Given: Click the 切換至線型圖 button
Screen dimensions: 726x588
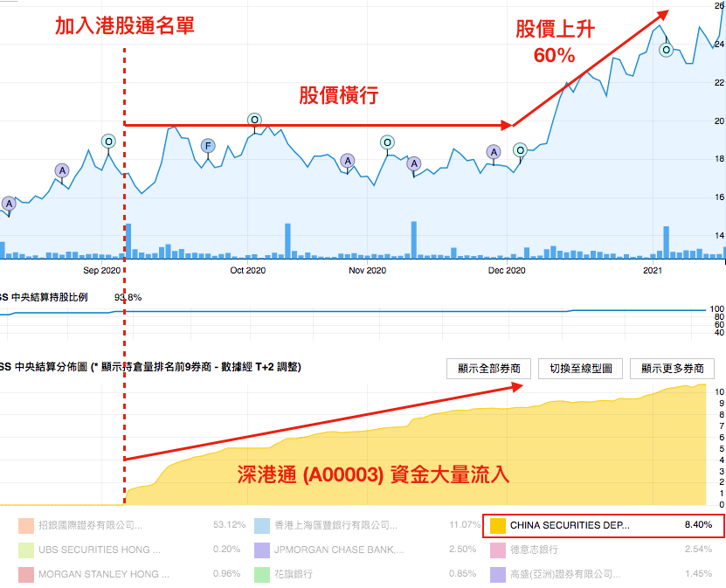Looking at the screenshot, I should click(580, 369).
